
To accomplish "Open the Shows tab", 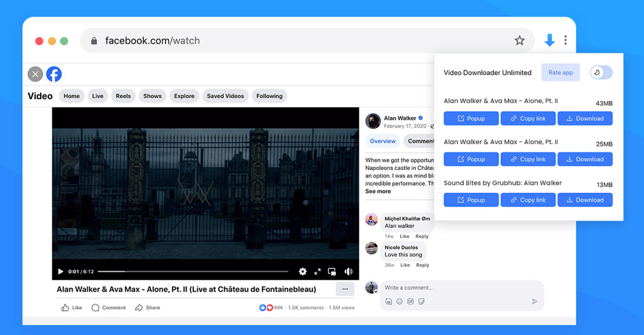I will 152,96.
